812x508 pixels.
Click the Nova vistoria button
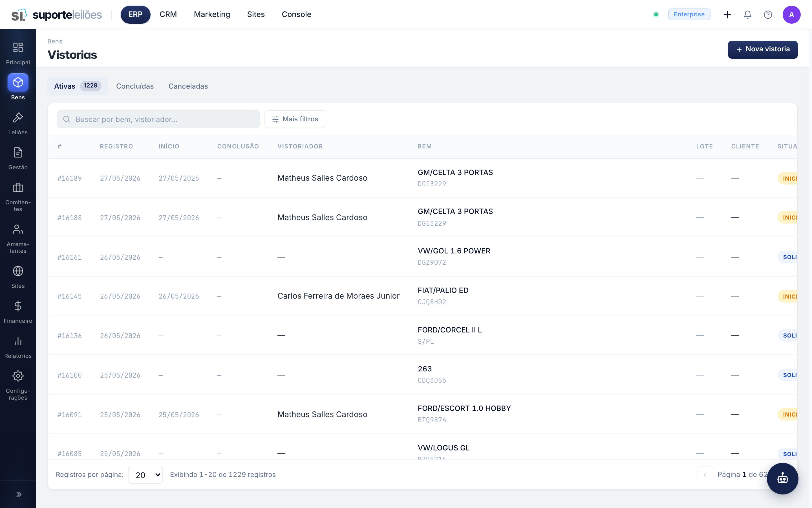[x=763, y=49]
